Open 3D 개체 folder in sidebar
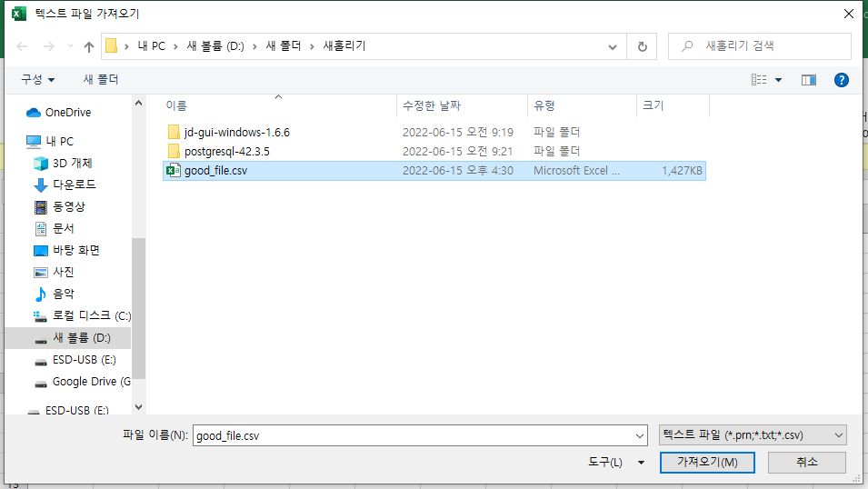868x489 pixels. [63, 163]
